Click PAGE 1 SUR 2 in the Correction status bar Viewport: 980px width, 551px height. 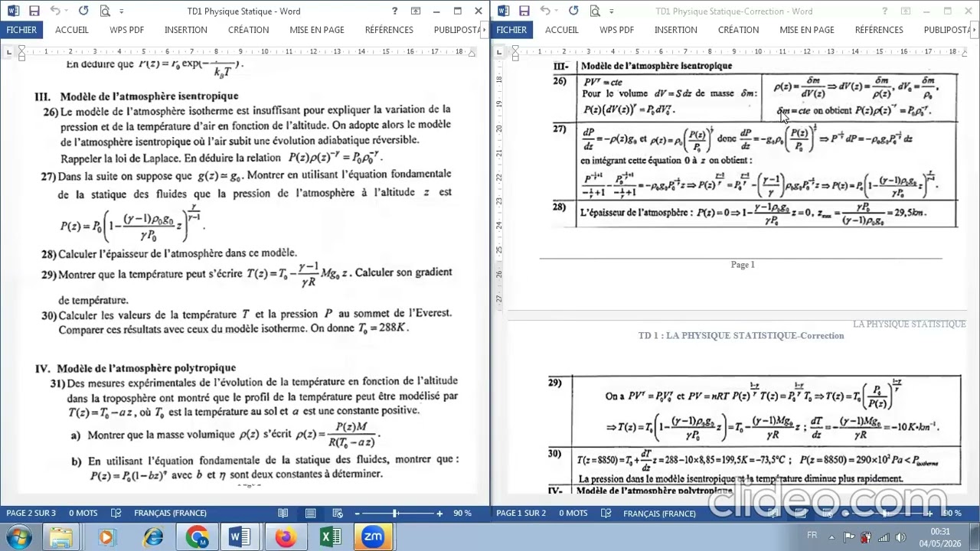[521, 513]
